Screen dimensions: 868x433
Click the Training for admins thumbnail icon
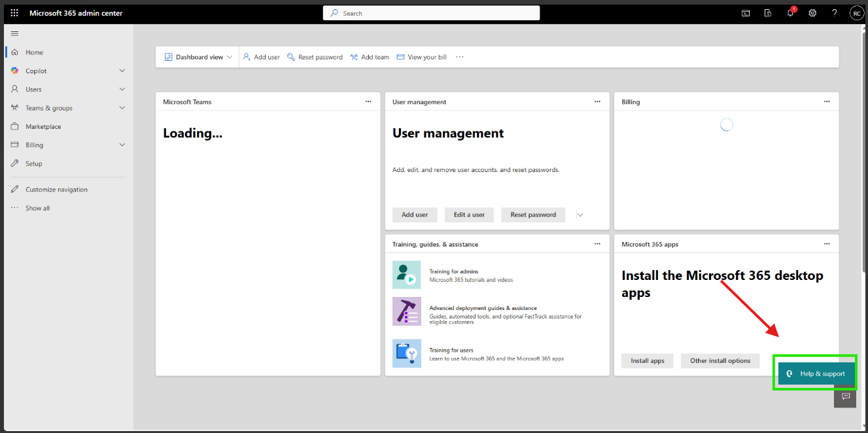[407, 275]
